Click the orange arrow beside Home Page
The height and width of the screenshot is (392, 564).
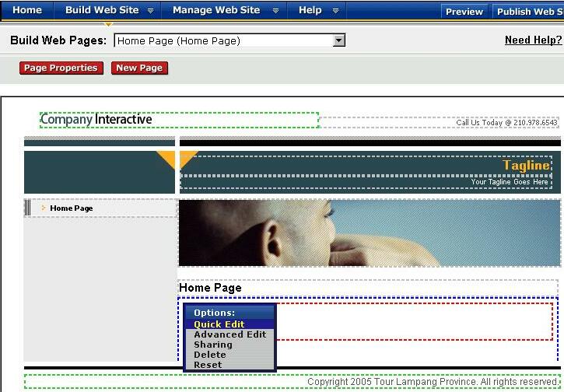coord(44,208)
